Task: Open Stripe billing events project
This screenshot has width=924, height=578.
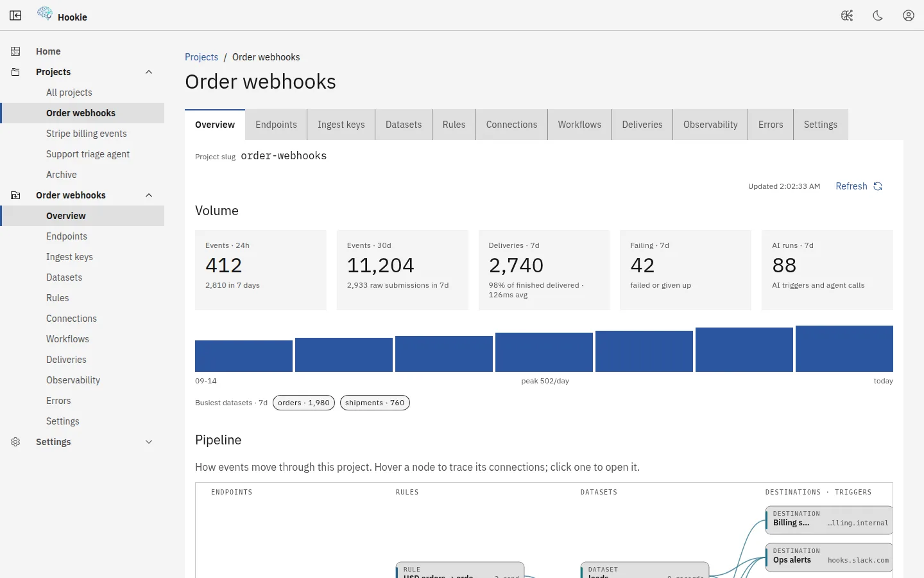Action: [x=82, y=134]
